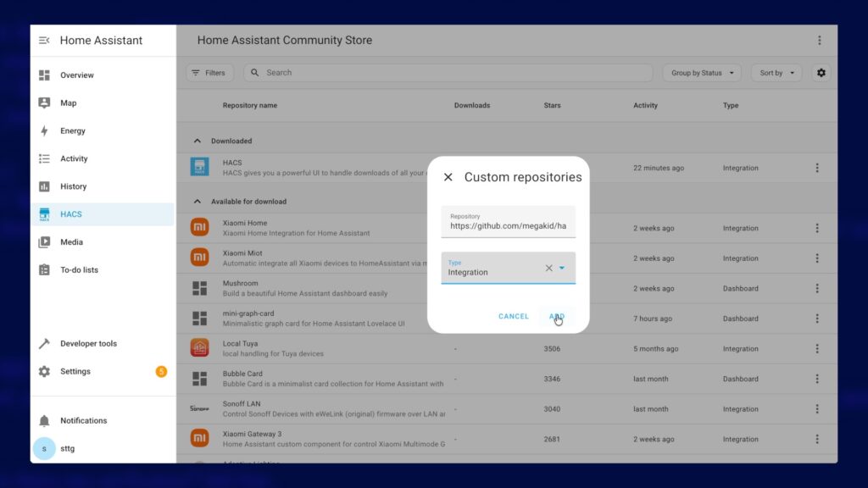This screenshot has width=868, height=488.
Task: Collapse the Downloaded section
Action: (x=198, y=141)
